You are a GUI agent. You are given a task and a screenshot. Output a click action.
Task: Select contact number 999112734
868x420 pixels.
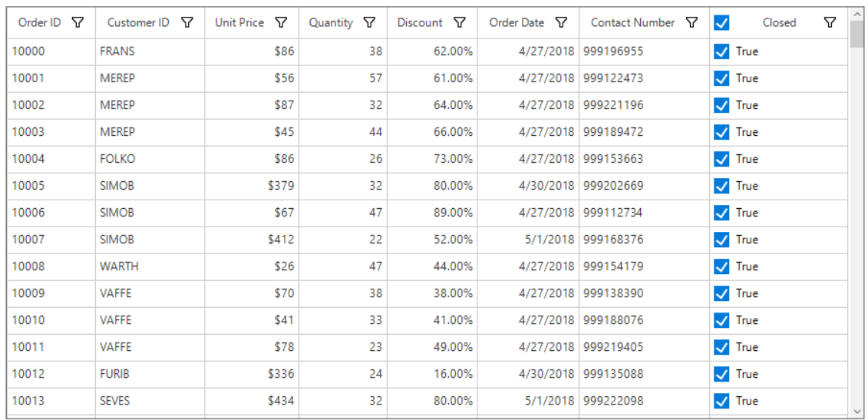click(x=645, y=213)
